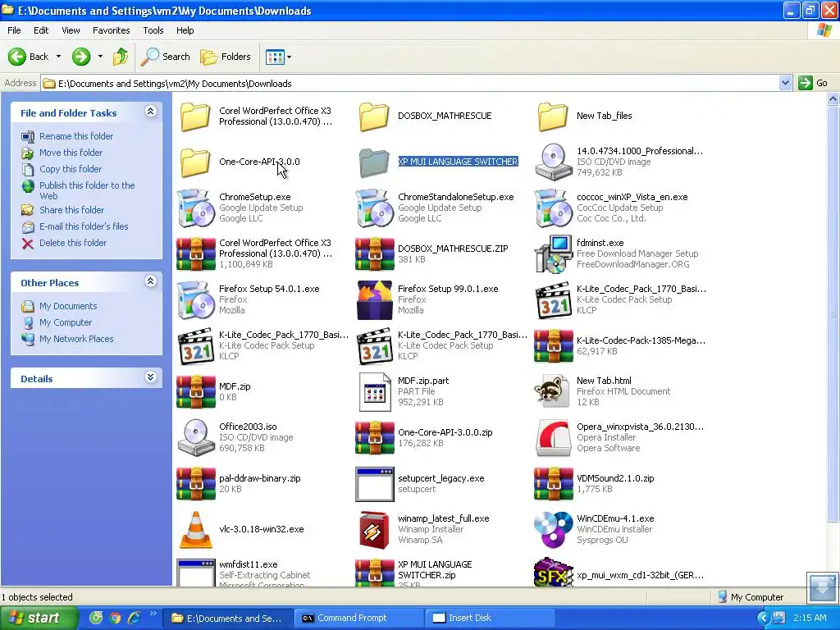Select the setupcert_legacy.exe icon
The image size is (840, 630).
374,484
